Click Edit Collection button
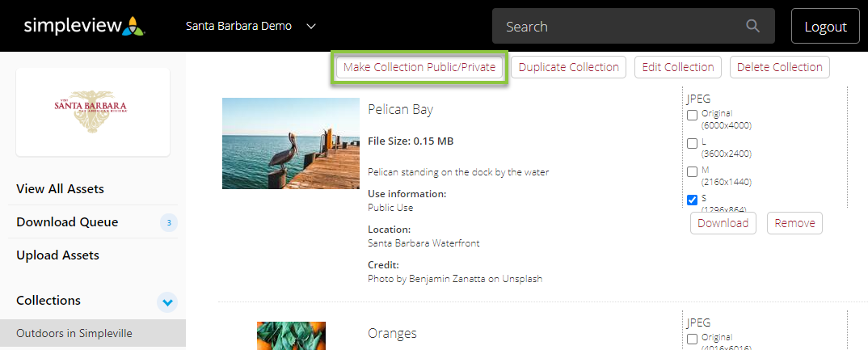This screenshot has height=350, width=868. point(678,67)
